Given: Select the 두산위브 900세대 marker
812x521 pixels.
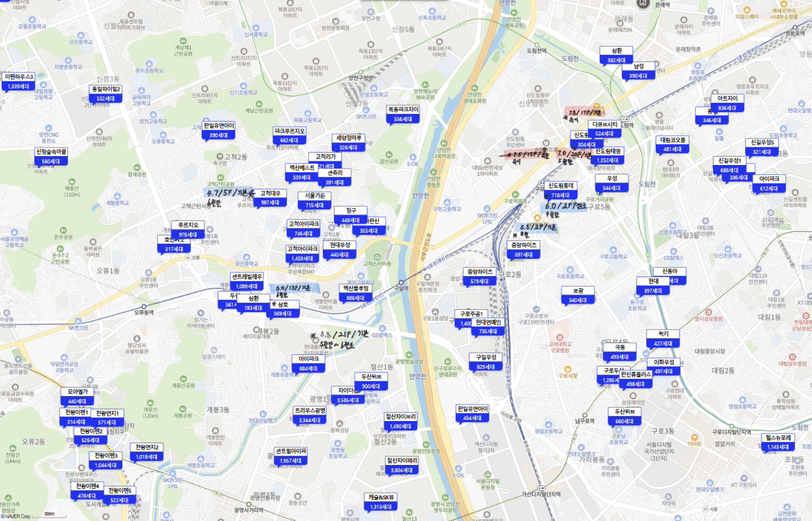Looking at the screenshot, I should point(371,381).
